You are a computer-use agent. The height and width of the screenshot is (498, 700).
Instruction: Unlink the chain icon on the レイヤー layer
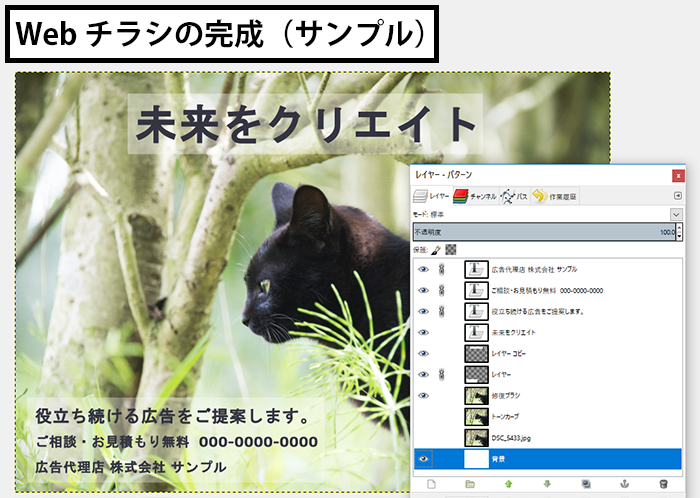[442, 374]
